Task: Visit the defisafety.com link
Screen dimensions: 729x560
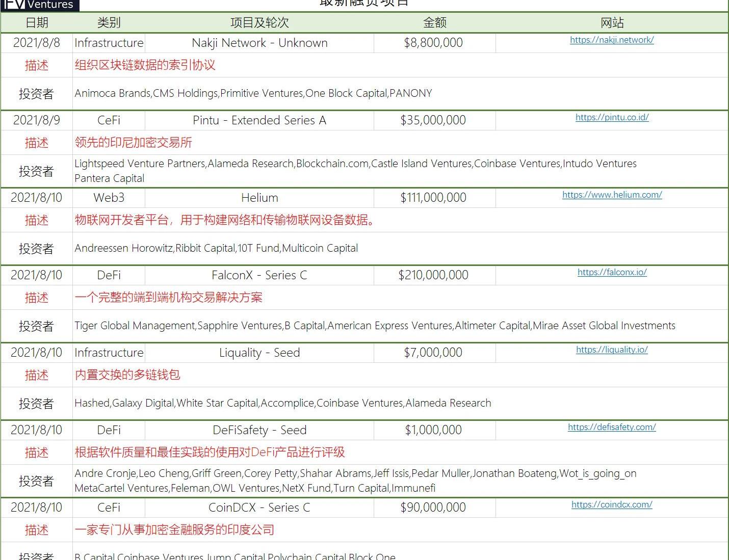Action: [x=612, y=427]
